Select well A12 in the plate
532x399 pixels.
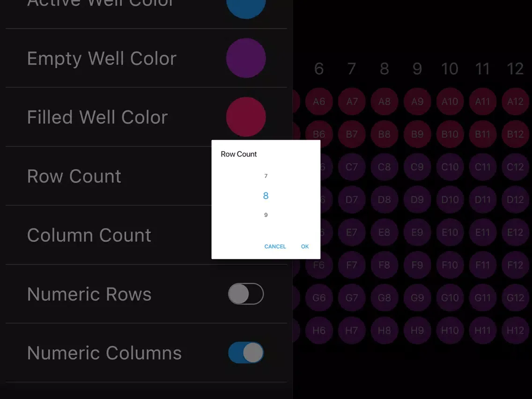(x=515, y=101)
